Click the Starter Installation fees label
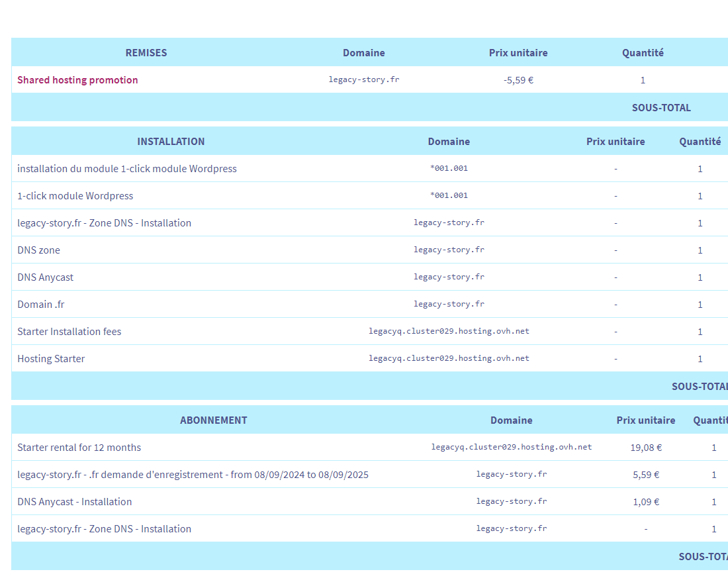Viewport: 728px width, 582px height. (69, 332)
